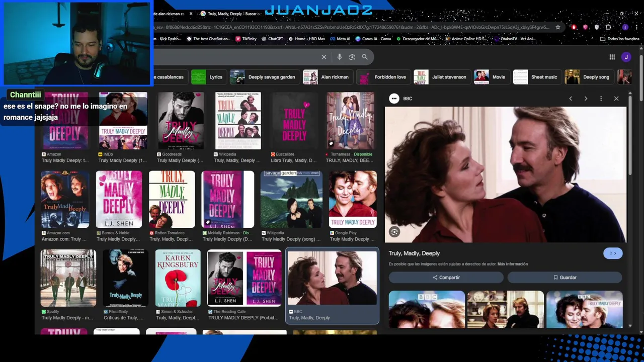Close the alan rickman browser tab
This screenshot has height=362, width=644.
coord(191,14)
